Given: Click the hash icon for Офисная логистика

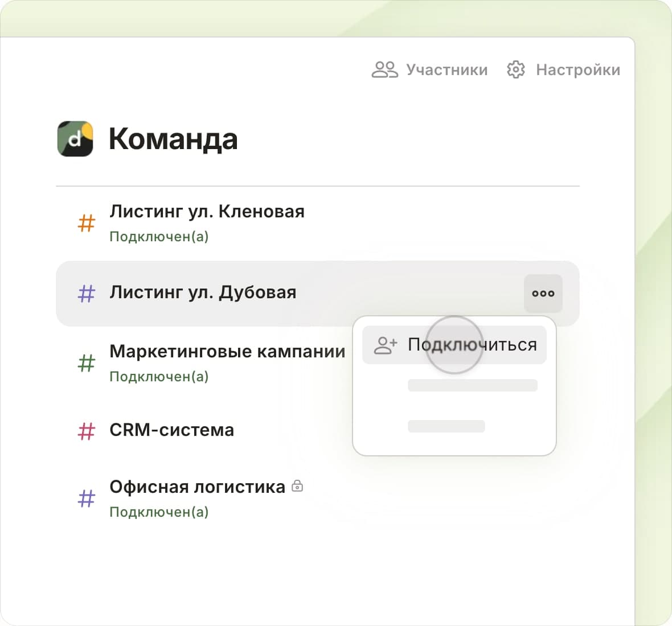Looking at the screenshot, I should pos(86,499).
